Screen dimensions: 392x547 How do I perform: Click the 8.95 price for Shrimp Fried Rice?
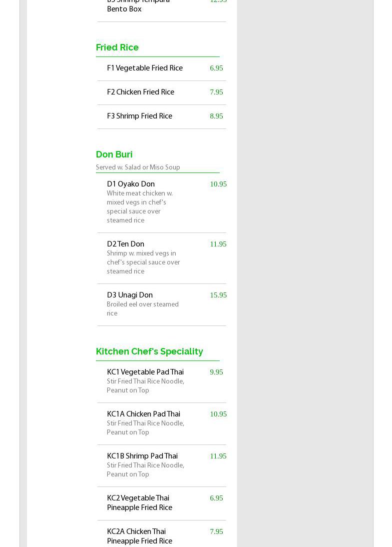(216, 116)
